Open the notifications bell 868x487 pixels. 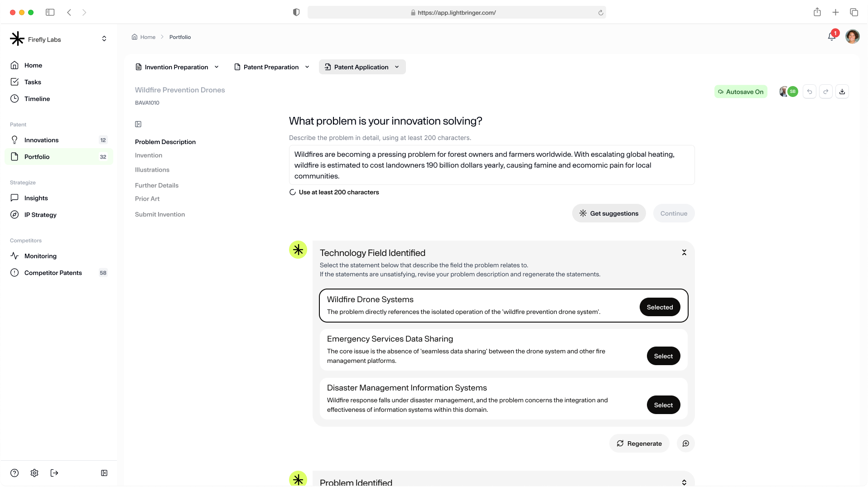coord(832,37)
